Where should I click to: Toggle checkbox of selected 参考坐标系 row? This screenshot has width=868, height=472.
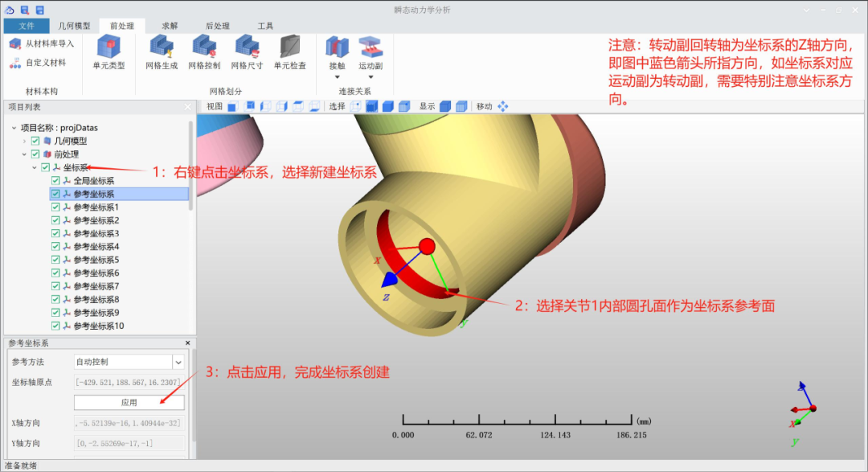pos(55,194)
